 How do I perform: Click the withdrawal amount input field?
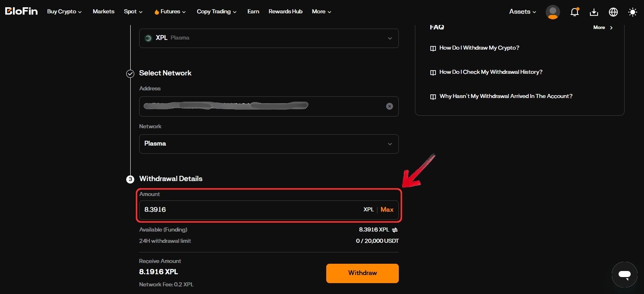pyautogui.click(x=250, y=210)
